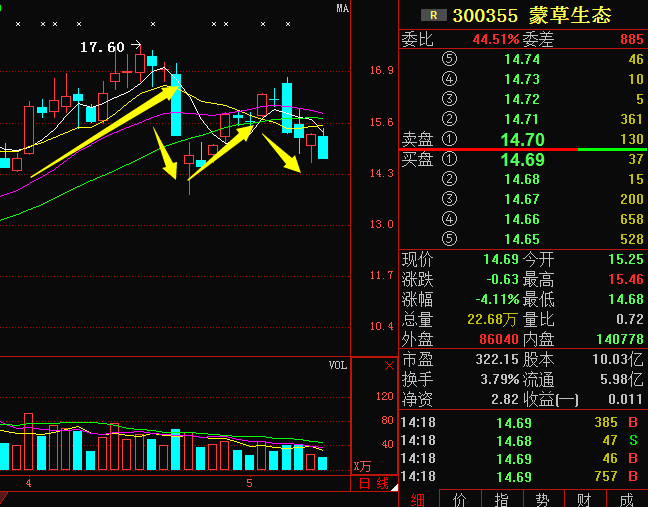Image resolution: width=648 pixels, height=507 pixels.
Task: Switch to the 细 detail tab
Action: 418,498
